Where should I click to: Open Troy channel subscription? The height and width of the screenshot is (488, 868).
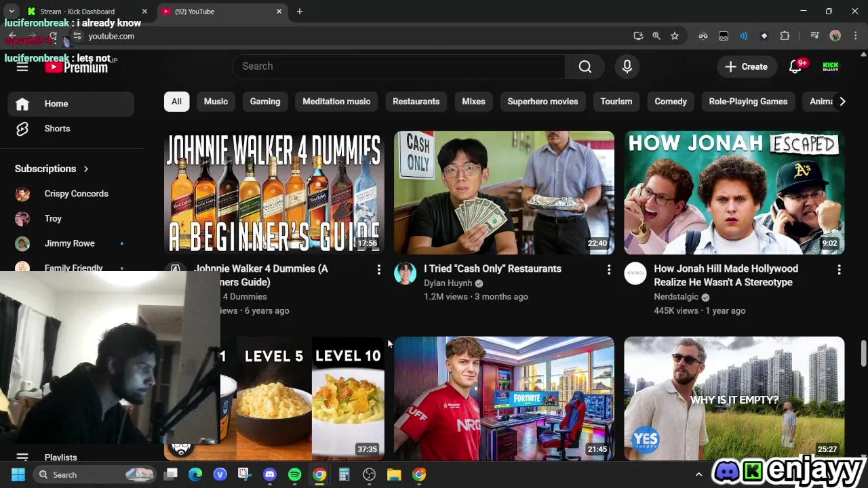[x=71, y=219]
